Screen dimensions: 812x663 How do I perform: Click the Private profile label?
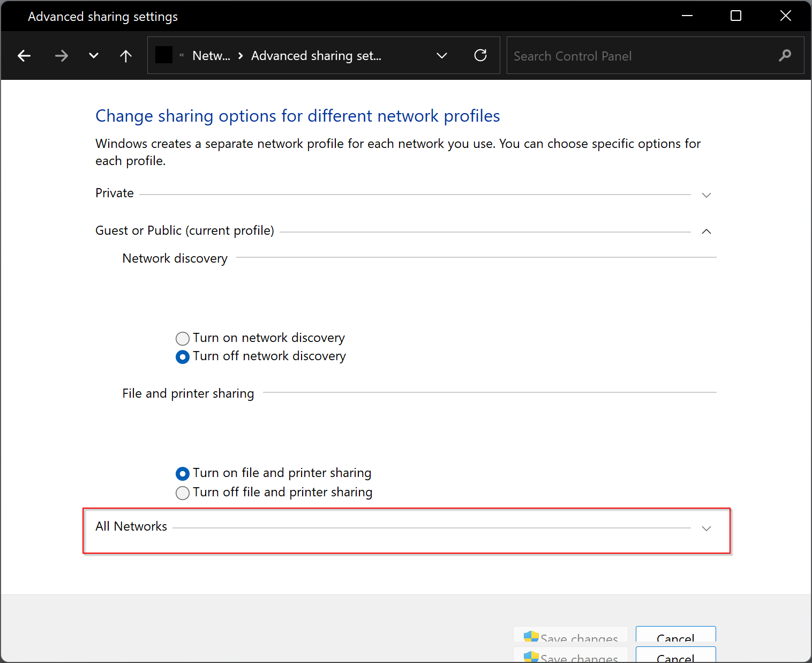point(115,193)
